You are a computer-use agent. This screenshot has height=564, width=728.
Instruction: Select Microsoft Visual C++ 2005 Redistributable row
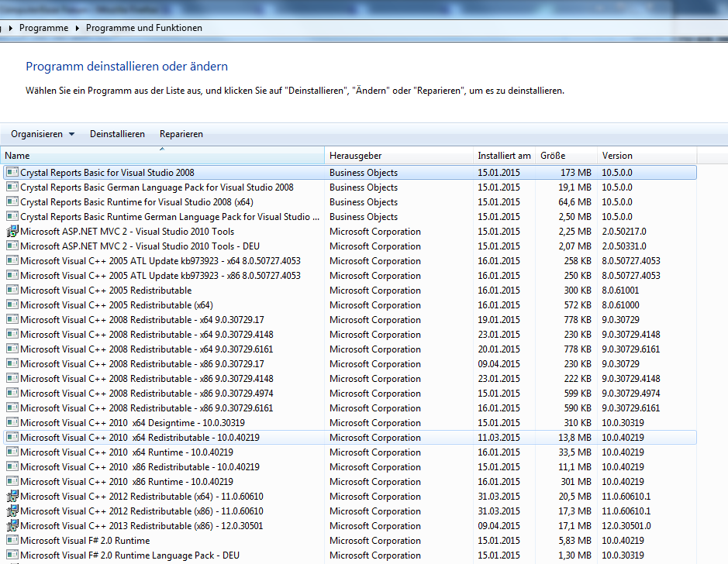click(x=350, y=291)
